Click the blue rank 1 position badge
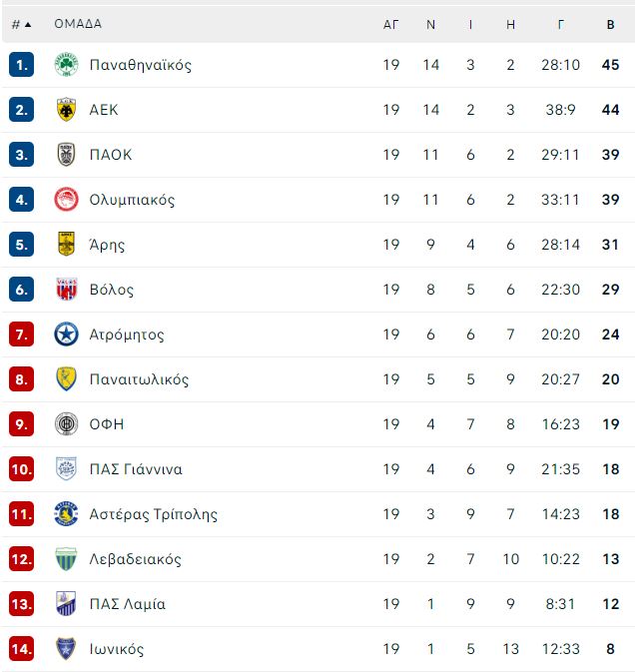This screenshot has height=672, width=635. 21,65
